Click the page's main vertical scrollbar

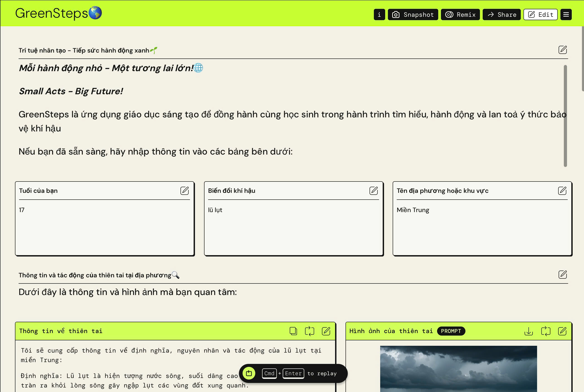click(x=583, y=59)
